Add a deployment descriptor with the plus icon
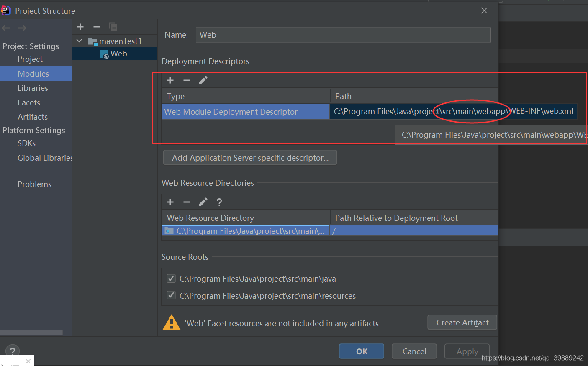 pos(170,80)
